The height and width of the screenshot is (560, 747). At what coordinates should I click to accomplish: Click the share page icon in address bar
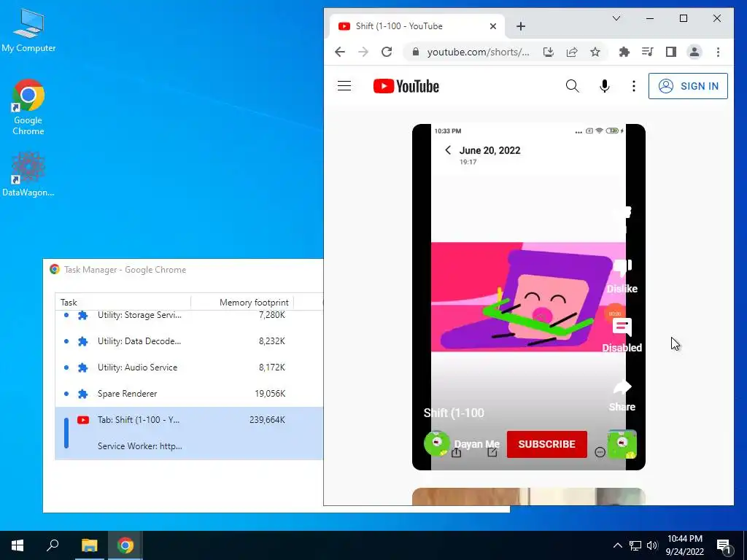click(x=572, y=52)
